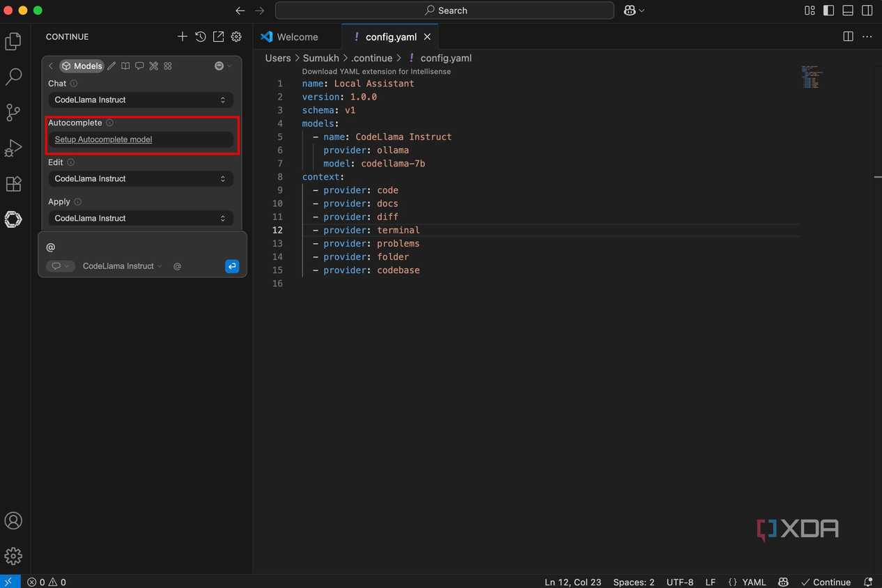
Task: Open the Edit model dropdown
Action: (x=141, y=178)
